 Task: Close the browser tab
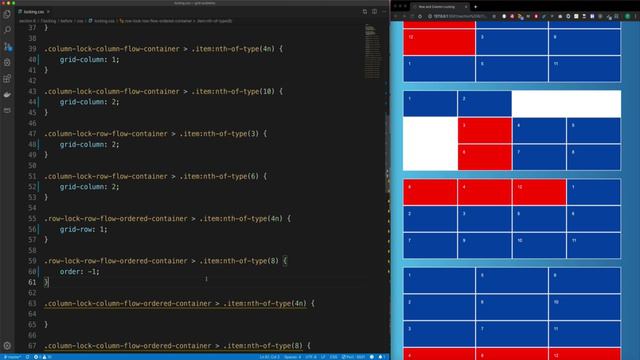coord(466,7)
